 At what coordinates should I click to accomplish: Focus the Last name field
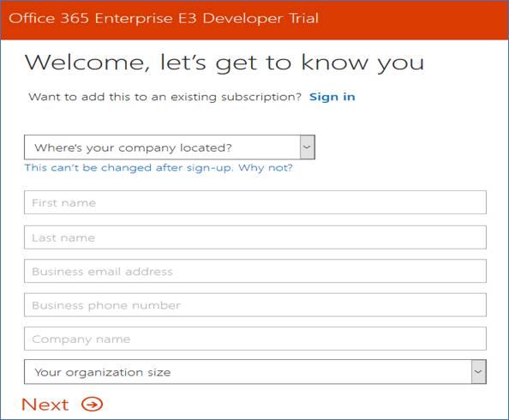coord(255,237)
